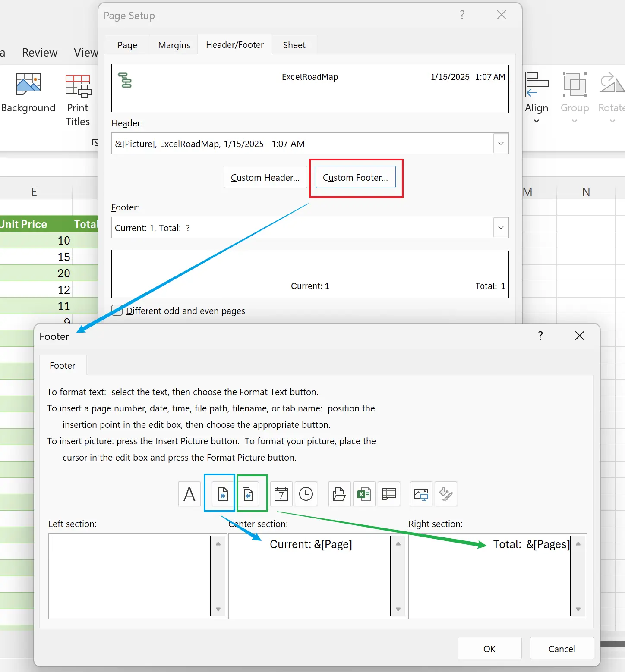Insert the sheet name code
625x672 pixels.
pyautogui.click(x=389, y=493)
